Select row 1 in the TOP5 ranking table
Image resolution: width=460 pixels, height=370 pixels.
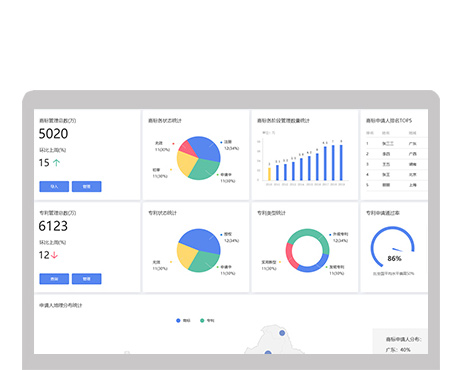pyautogui.click(x=394, y=143)
